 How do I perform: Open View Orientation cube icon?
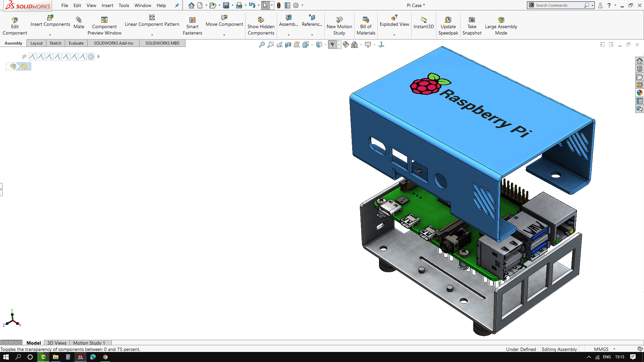click(306, 45)
